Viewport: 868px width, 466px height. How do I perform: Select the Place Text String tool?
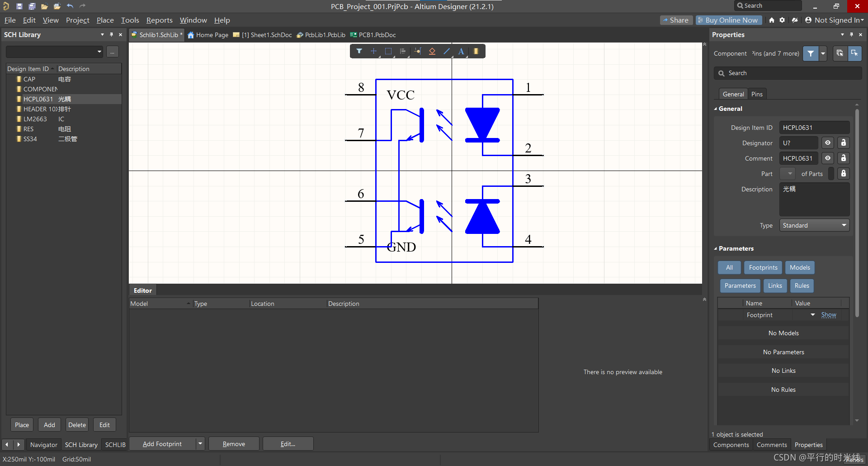point(461,51)
